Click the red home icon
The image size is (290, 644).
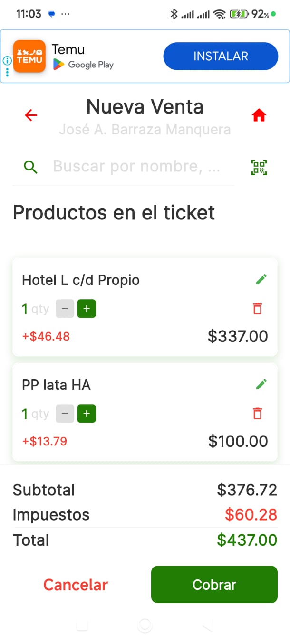(x=259, y=115)
